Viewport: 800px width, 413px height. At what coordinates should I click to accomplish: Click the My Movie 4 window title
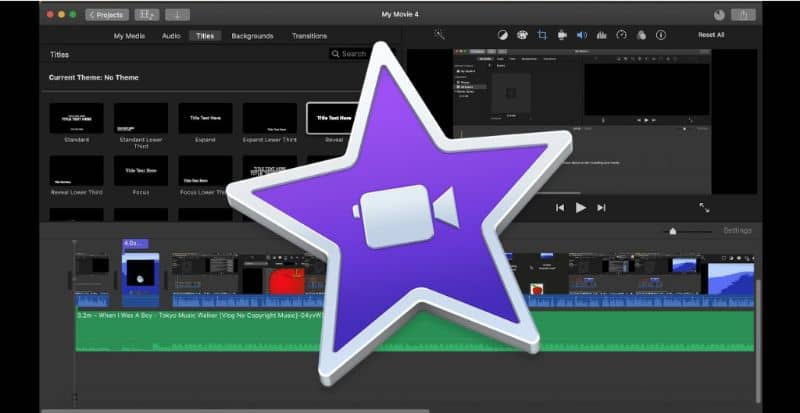pos(400,15)
